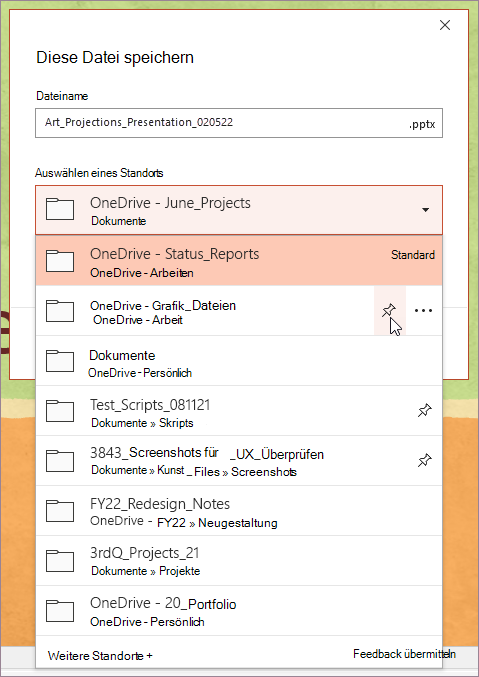The width and height of the screenshot is (479, 677).
Task: Pin the Test_Scripts_081121 folder
Action: click(x=425, y=410)
